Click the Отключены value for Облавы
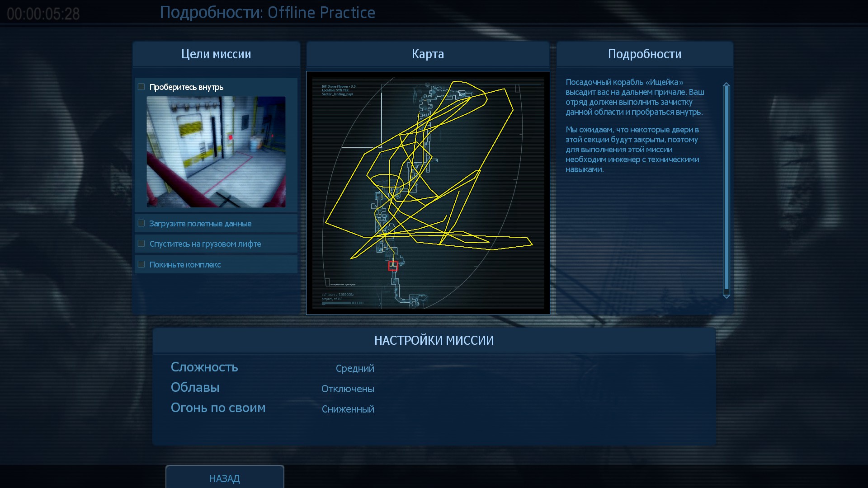This screenshot has height=488, width=868. tap(348, 389)
